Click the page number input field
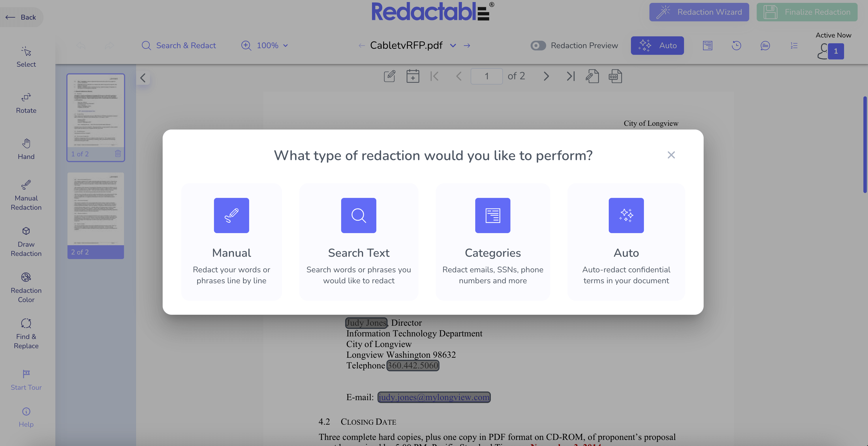Screen dimensions: 868x446 click(486, 76)
